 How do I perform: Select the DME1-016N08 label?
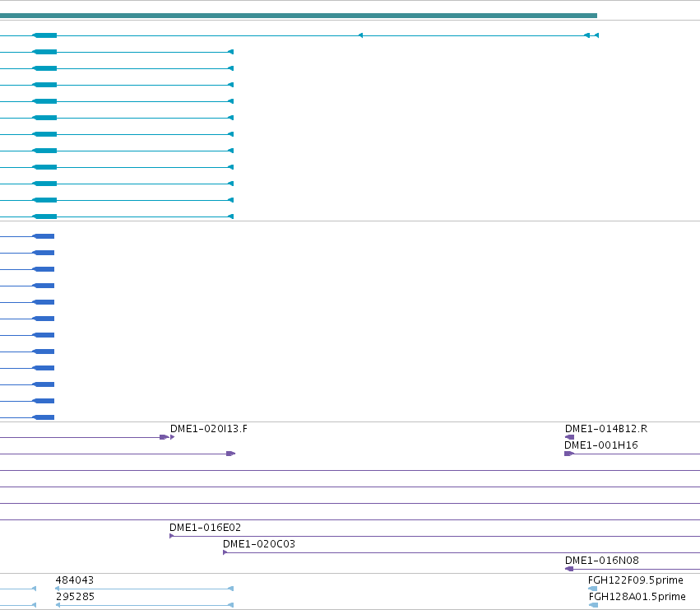[x=602, y=561]
